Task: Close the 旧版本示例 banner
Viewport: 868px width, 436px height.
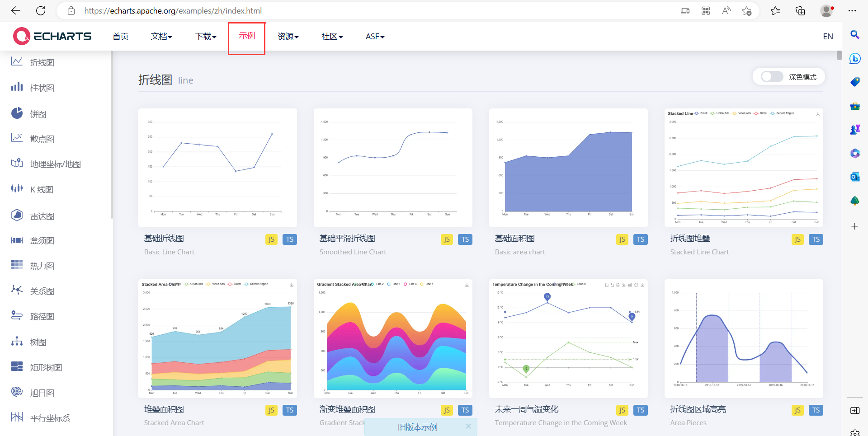Action: coord(468,426)
